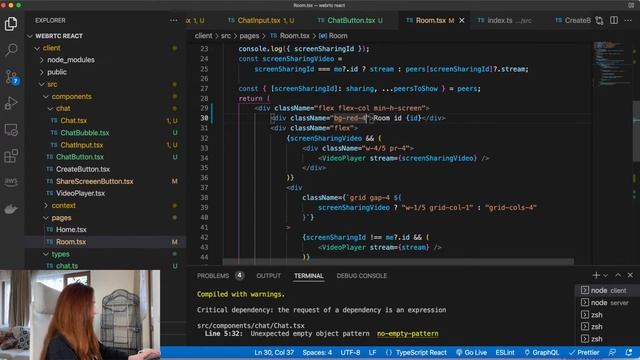This screenshot has height=360, width=640.
Task: Open Source Control view with 7 badge
Action: coord(11,77)
